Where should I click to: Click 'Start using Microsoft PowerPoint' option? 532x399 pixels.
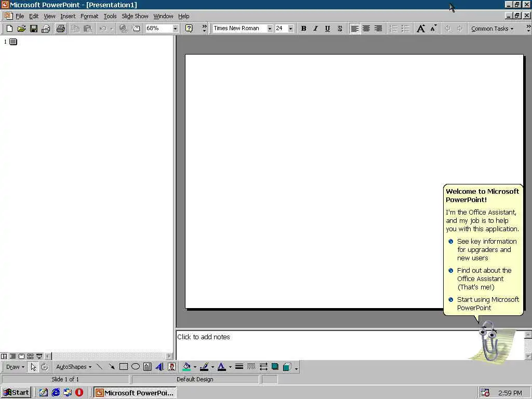click(484, 303)
